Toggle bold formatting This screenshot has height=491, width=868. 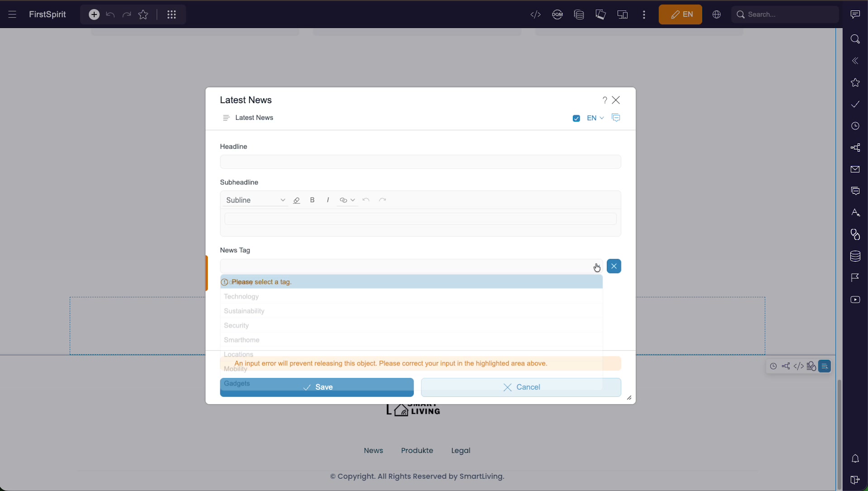point(312,200)
